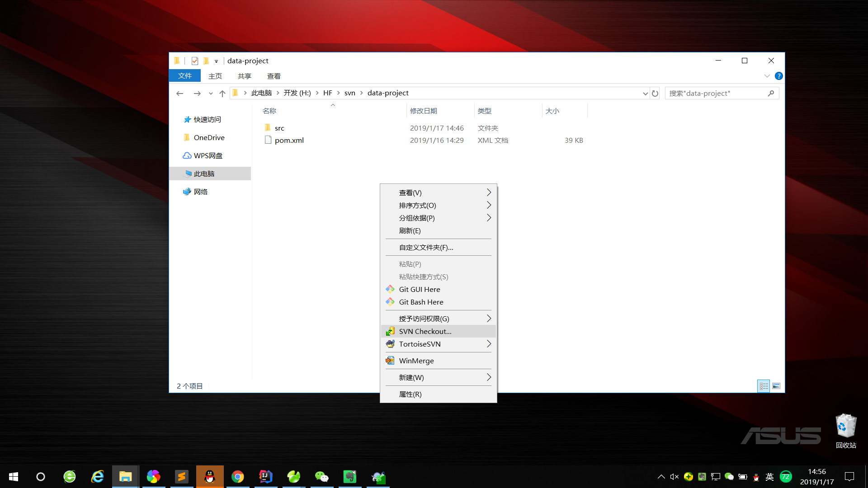Switch to large icons view layout
This screenshot has width=868, height=488.
tap(776, 386)
